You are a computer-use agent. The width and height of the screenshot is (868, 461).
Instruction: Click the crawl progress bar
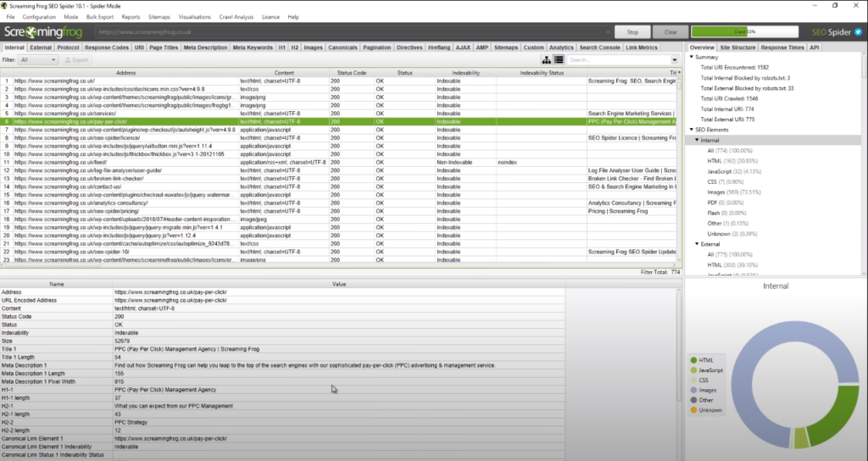click(x=744, y=32)
